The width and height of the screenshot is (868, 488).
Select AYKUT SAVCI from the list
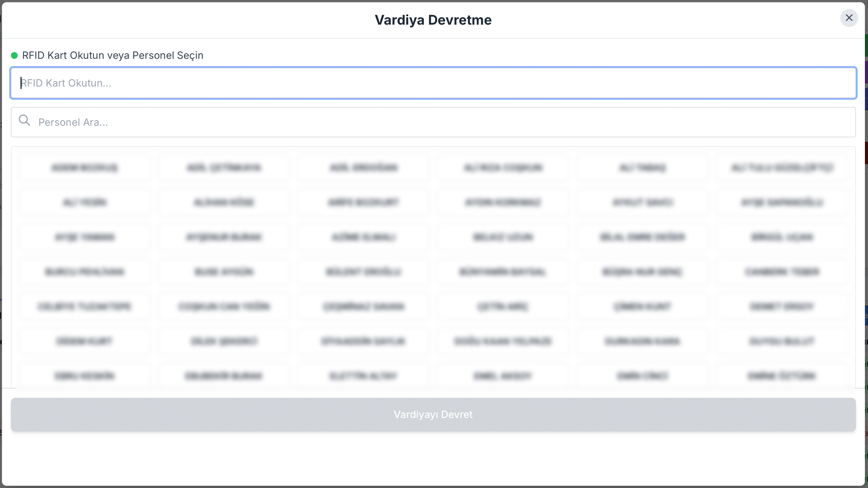click(642, 203)
